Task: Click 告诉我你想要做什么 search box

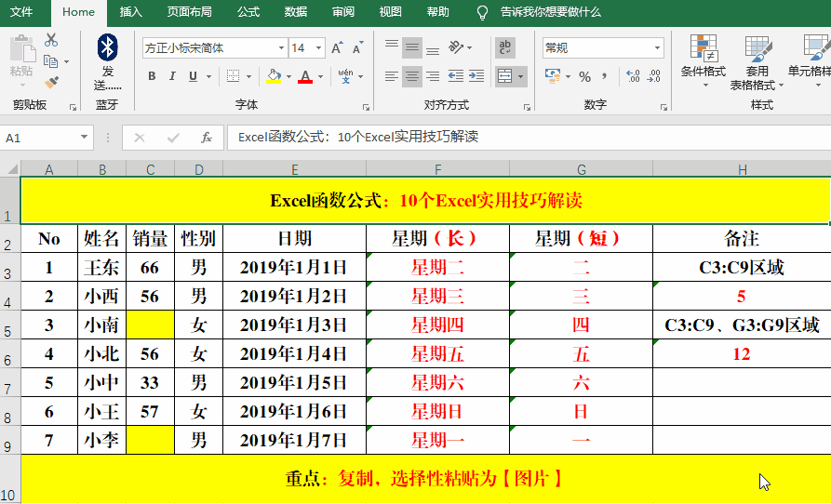Action: click(551, 12)
